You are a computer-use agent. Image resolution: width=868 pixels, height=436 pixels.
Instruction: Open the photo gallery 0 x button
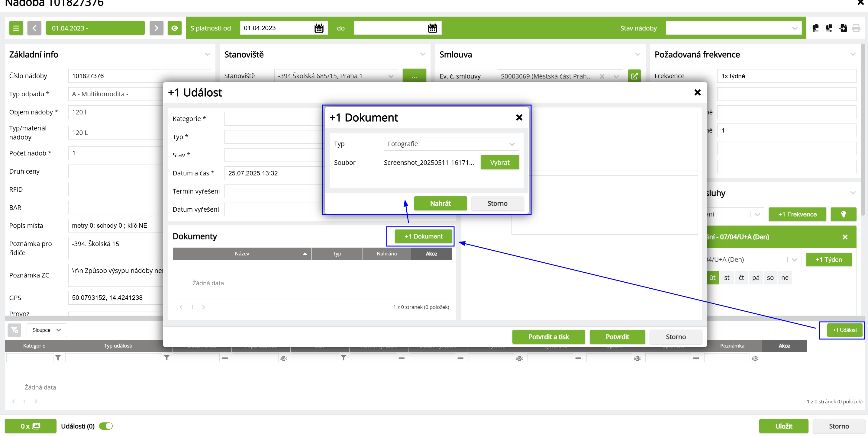(30, 426)
